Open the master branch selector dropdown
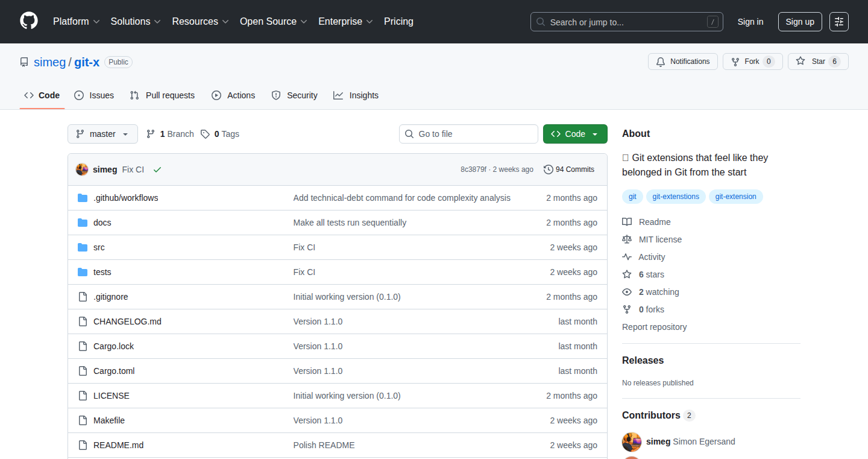 (102, 134)
